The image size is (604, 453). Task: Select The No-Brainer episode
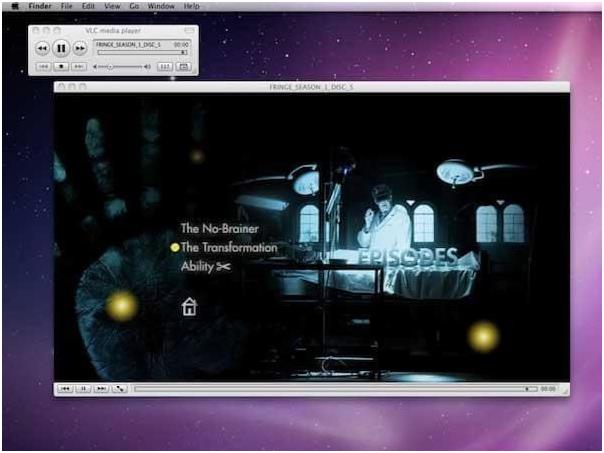[x=219, y=228]
